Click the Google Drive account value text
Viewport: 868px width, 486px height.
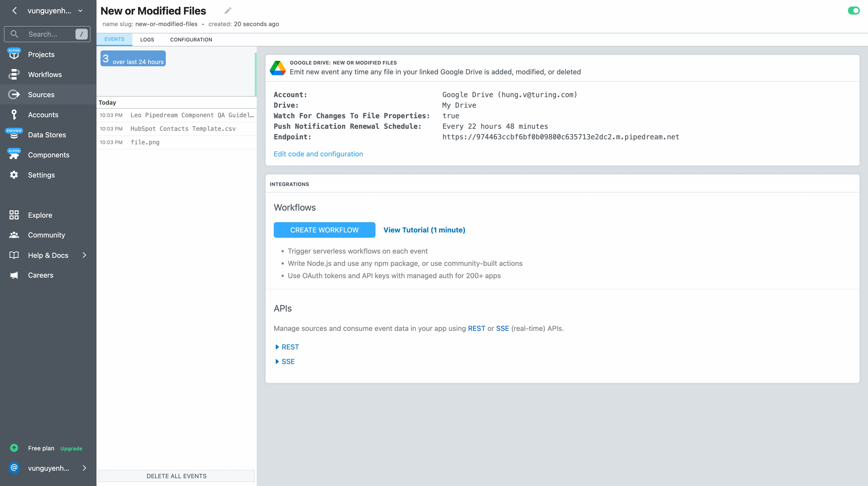tap(510, 95)
